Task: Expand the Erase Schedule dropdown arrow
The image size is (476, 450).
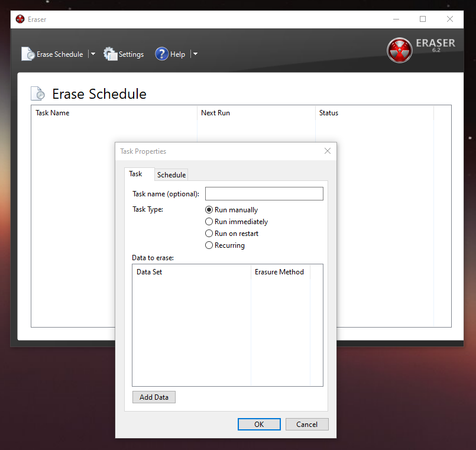Action: point(93,54)
